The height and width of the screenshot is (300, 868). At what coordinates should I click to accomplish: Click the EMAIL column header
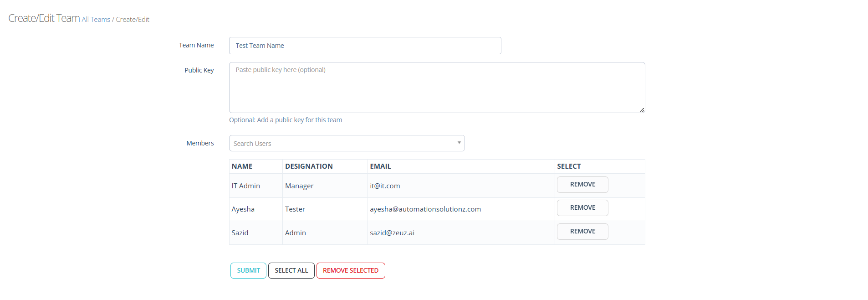tap(380, 166)
